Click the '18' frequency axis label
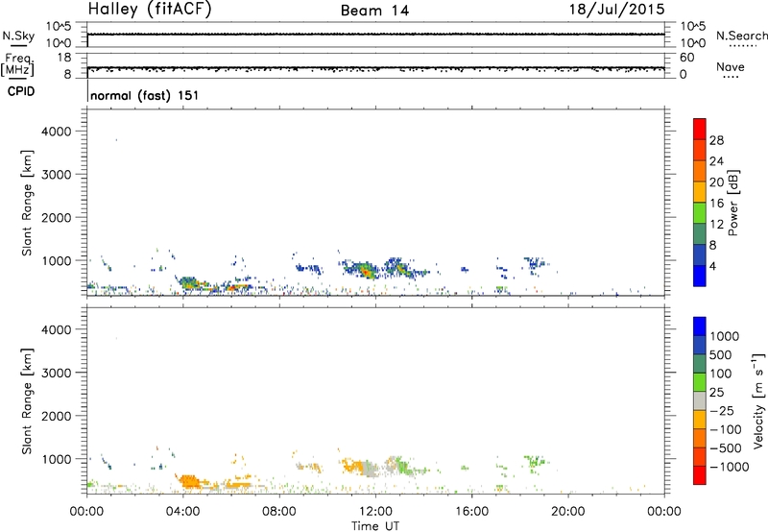 (x=64, y=58)
